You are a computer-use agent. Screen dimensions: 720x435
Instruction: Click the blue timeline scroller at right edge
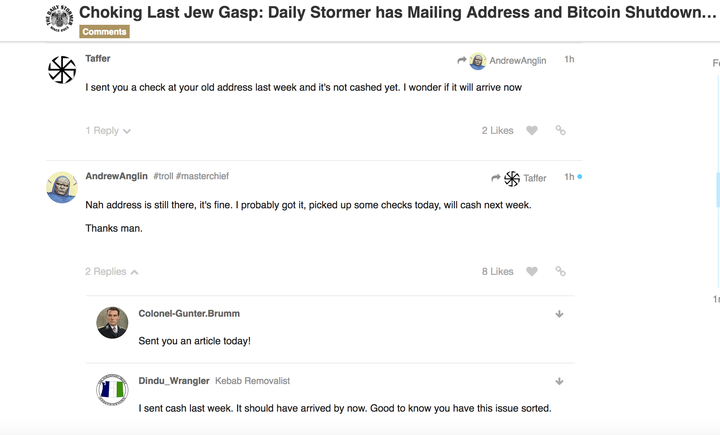point(718,189)
